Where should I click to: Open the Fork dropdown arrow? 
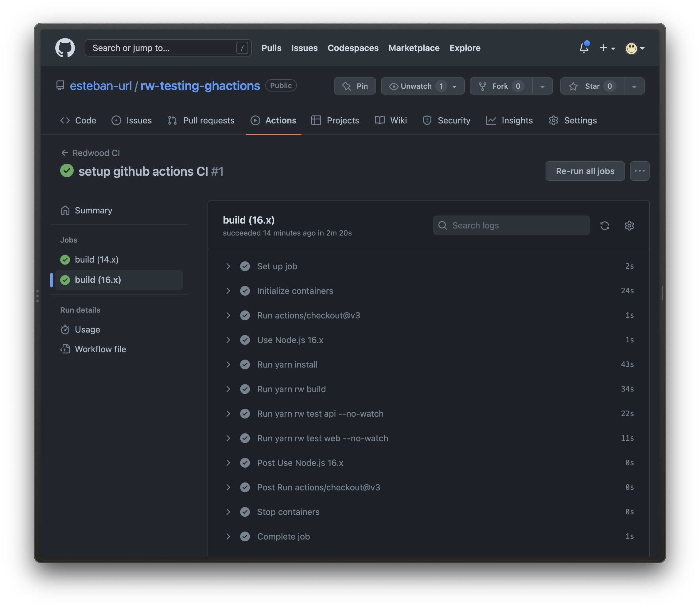(542, 86)
